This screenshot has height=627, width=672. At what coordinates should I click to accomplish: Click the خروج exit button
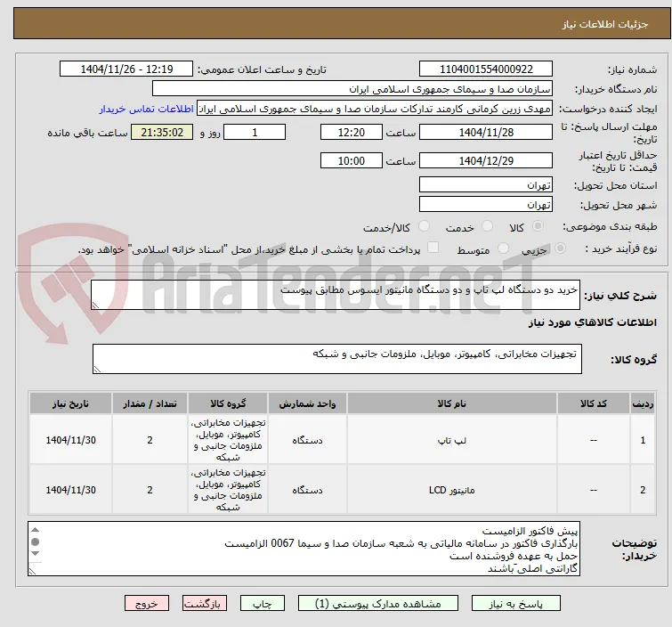click(x=147, y=604)
